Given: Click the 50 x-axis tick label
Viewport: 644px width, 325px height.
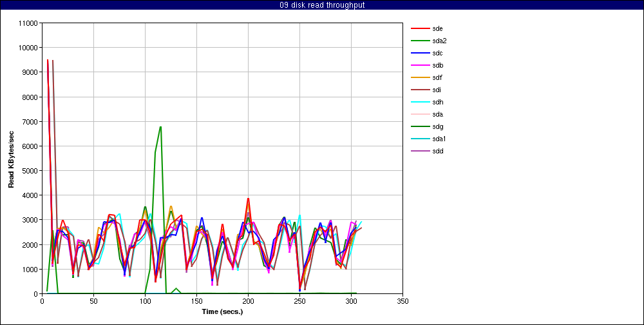Looking at the screenshot, I should (93, 300).
